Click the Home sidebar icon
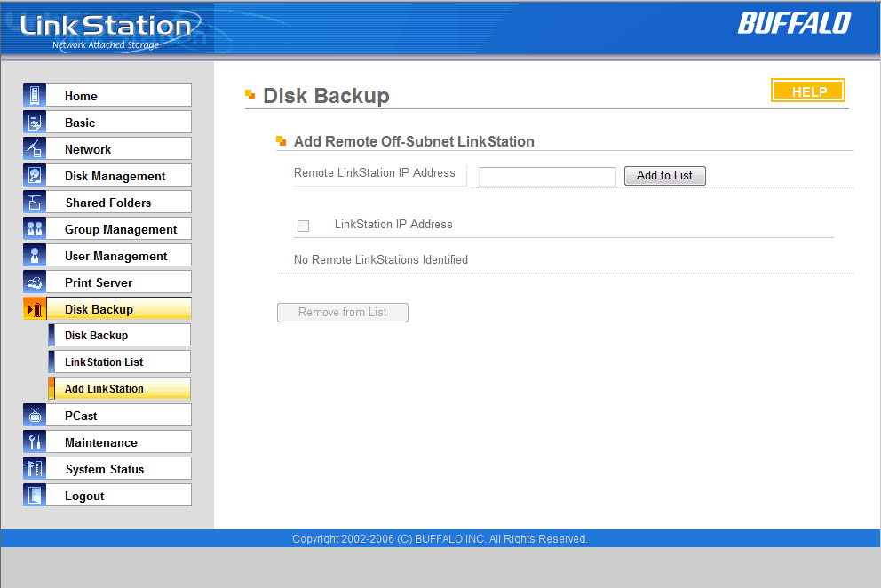The width and height of the screenshot is (881, 588). click(35, 95)
